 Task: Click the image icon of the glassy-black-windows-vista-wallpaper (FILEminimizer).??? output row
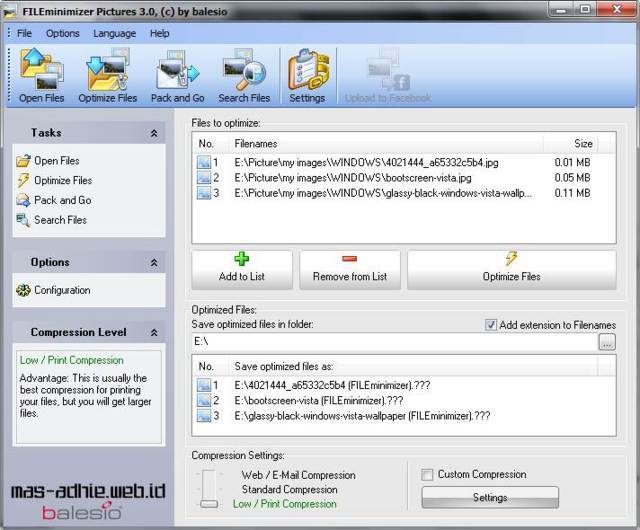(x=204, y=416)
